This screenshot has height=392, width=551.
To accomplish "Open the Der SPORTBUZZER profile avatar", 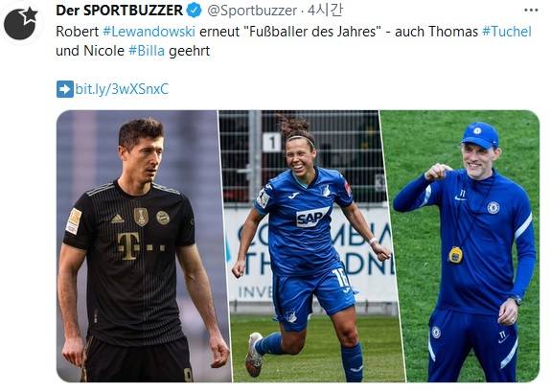I will 21,23.
